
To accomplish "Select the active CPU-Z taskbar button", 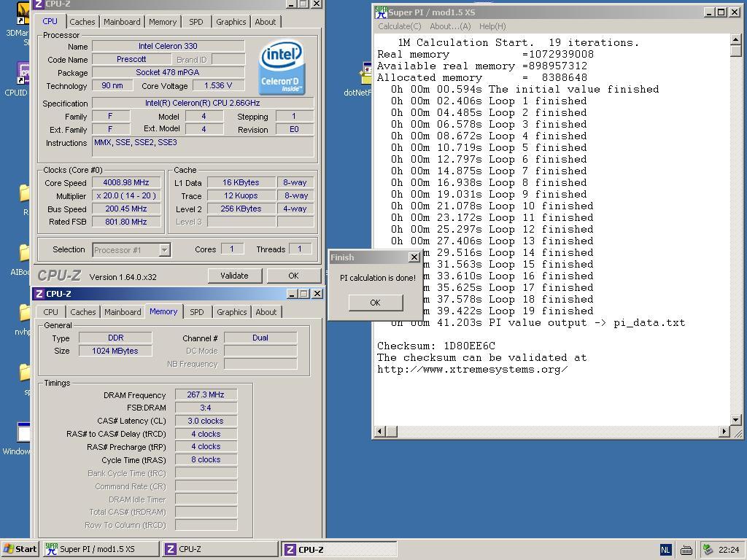I will click(338, 549).
